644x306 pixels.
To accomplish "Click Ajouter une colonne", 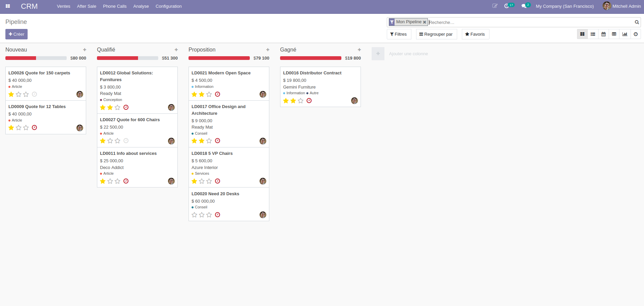I will point(408,54).
